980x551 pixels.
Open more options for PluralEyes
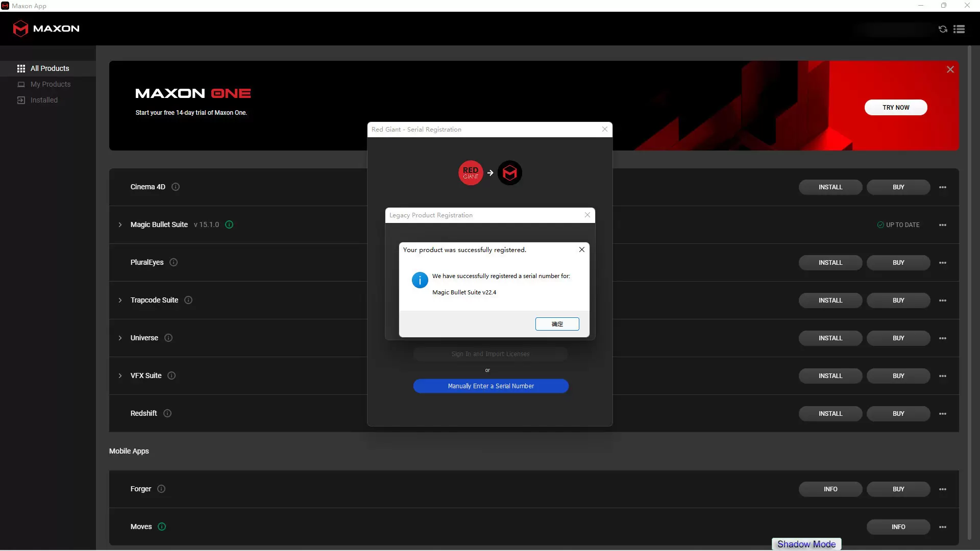click(943, 263)
